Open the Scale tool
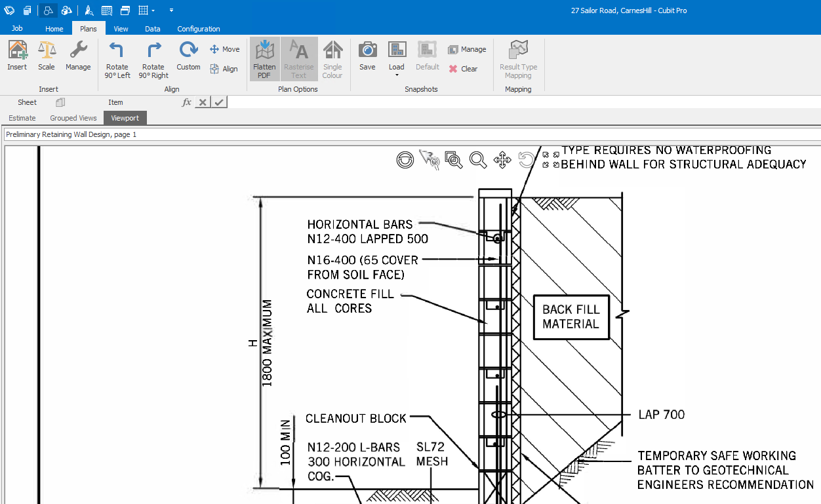This screenshot has width=821, height=504. pos(46,55)
